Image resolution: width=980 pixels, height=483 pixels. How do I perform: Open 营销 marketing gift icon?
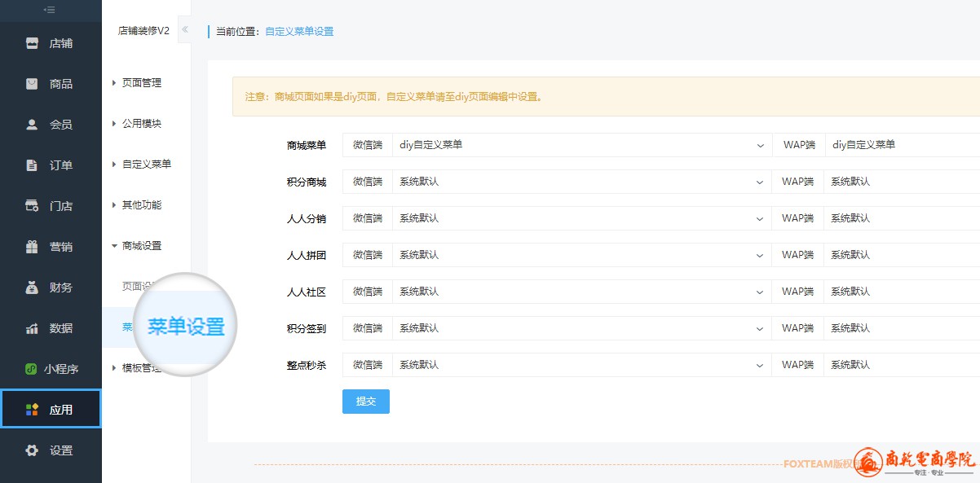pyautogui.click(x=32, y=247)
